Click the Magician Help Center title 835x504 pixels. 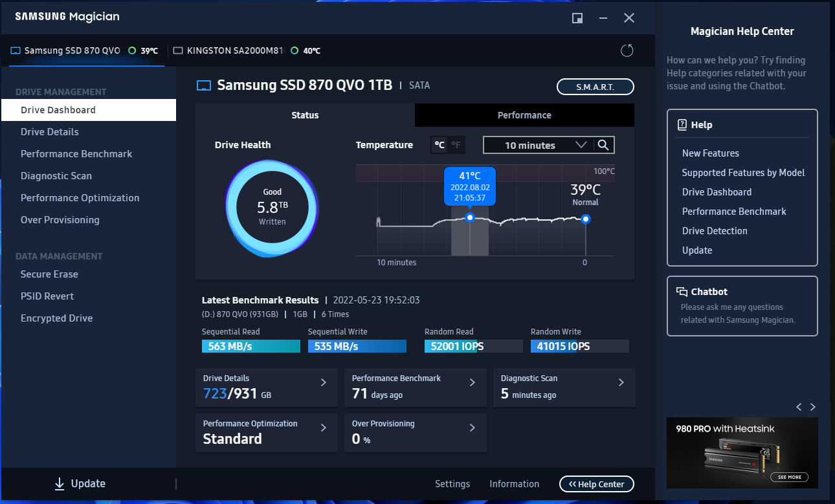tap(742, 31)
